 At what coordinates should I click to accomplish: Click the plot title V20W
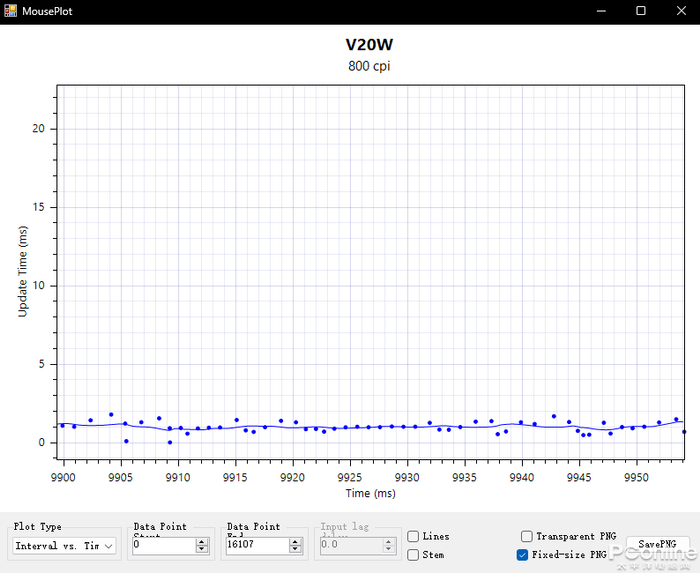click(x=369, y=45)
